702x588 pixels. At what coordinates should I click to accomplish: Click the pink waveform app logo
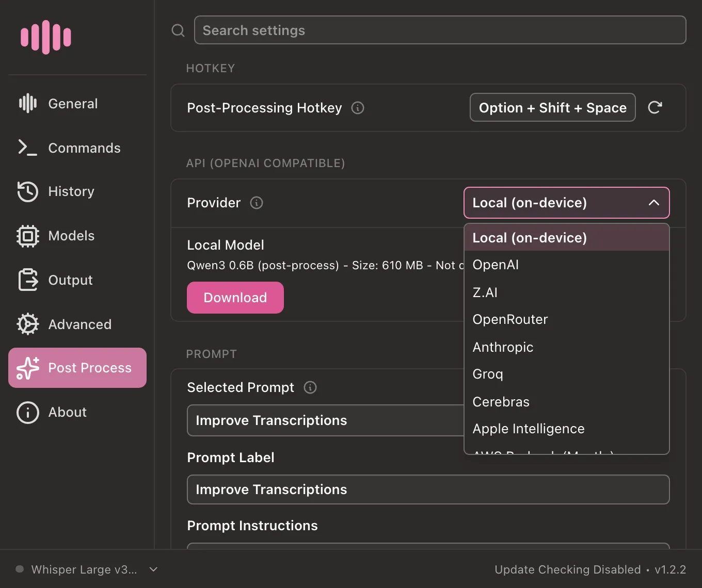tap(46, 37)
